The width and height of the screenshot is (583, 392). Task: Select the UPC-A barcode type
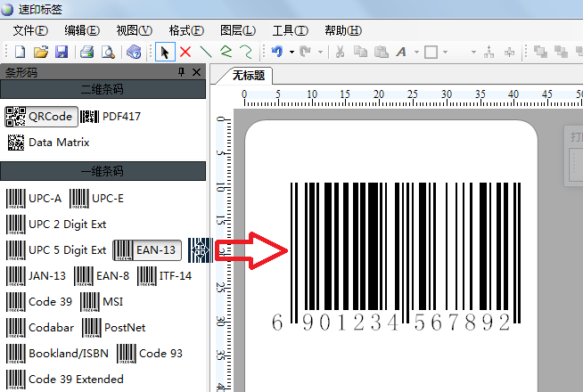[x=34, y=198]
